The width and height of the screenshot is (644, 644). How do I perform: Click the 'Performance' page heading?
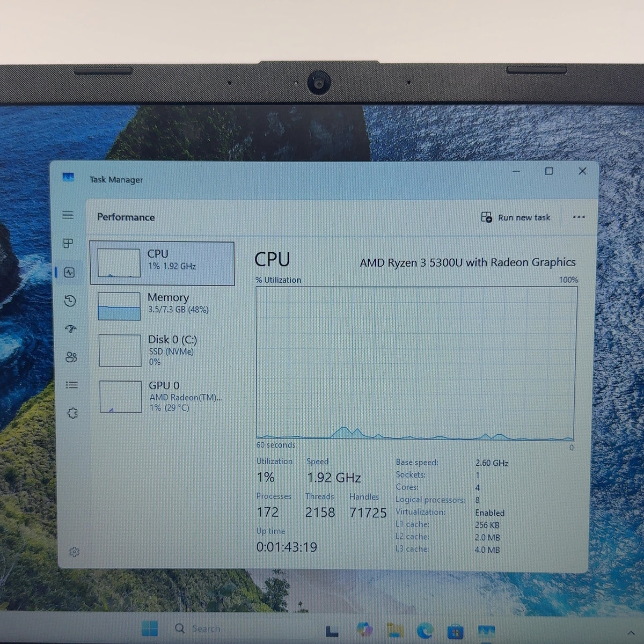pyautogui.click(x=126, y=217)
